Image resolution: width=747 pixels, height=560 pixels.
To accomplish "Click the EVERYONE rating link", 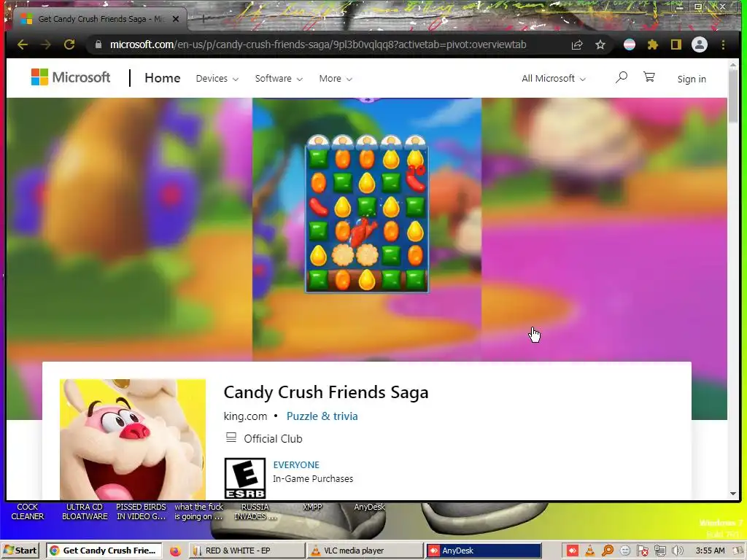I will [296, 464].
